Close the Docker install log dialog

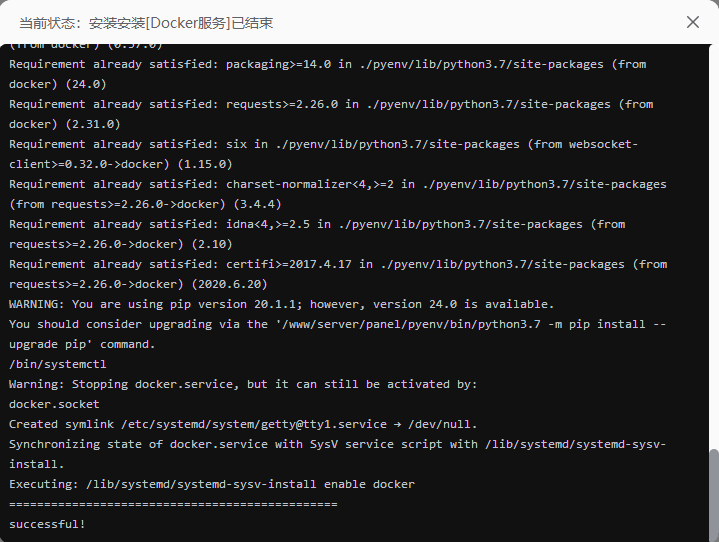coord(693,22)
